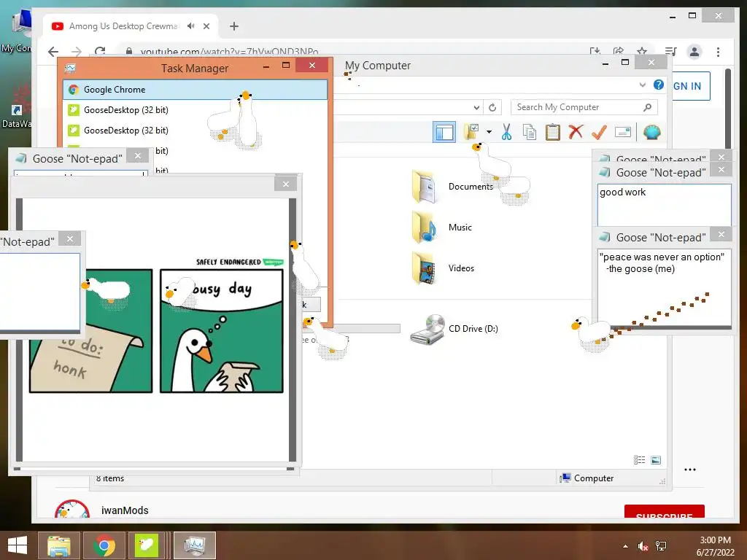Screen dimensions: 747x560
Task: Click the "peace was never an option" note text
Action: pyautogui.click(x=662, y=262)
